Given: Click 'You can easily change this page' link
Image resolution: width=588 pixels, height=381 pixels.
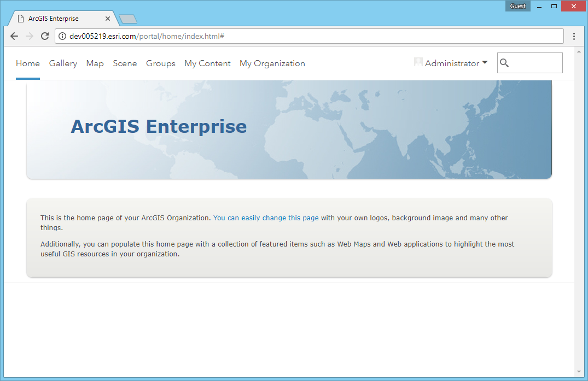Looking at the screenshot, I should [266, 218].
